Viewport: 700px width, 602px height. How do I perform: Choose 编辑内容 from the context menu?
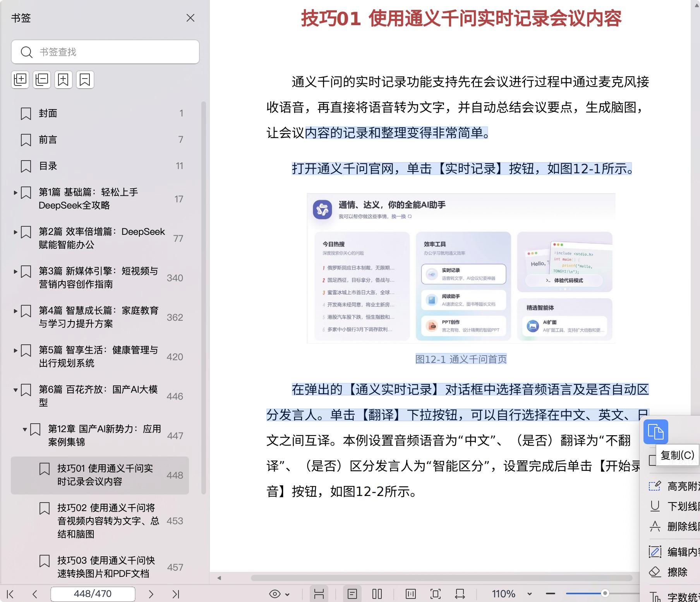674,552
